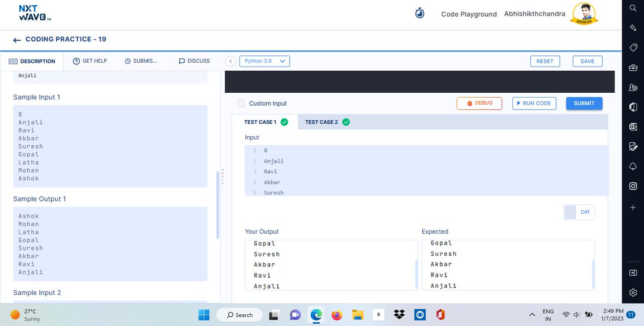The image size is (644, 326).
Task: Open the Python 3.9 language dropdown
Action: [265, 61]
